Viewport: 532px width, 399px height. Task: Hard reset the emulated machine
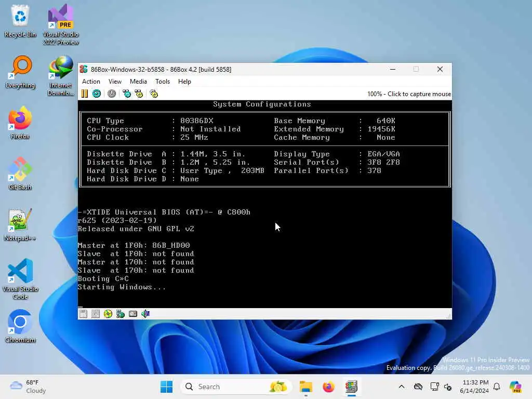pos(97,94)
